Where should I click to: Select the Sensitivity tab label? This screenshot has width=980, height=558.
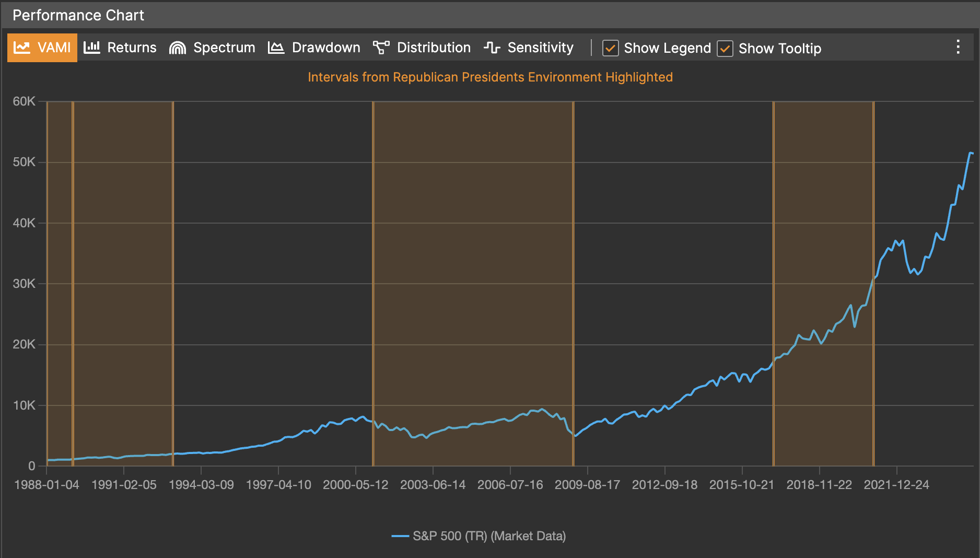pyautogui.click(x=540, y=48)
